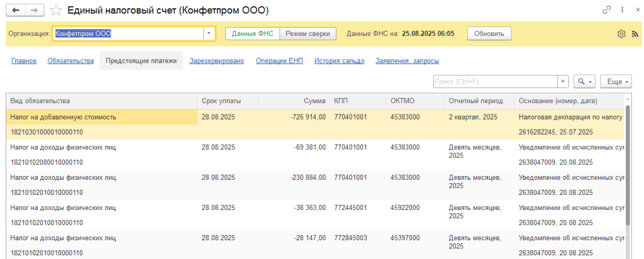This screenshot has width=644, height=259.
Task: Click the RSS news feed icon
Action: click(x=635, y=34)
